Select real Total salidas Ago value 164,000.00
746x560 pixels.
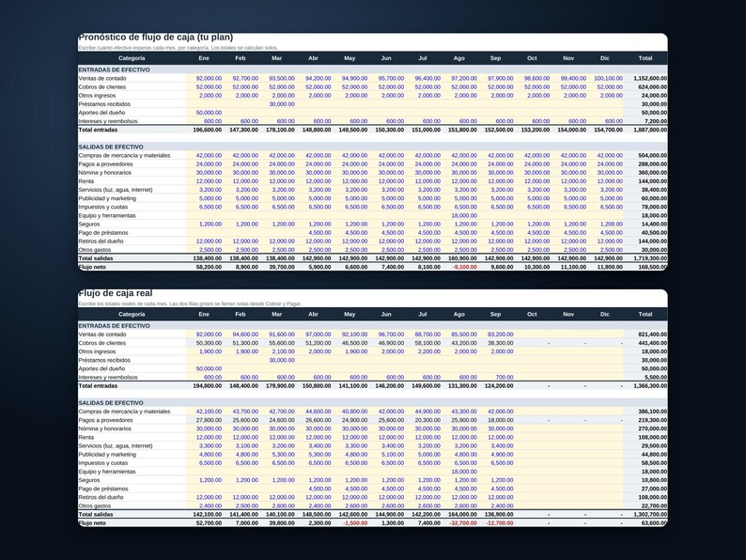pyautogui.click(x=462, y=514)
